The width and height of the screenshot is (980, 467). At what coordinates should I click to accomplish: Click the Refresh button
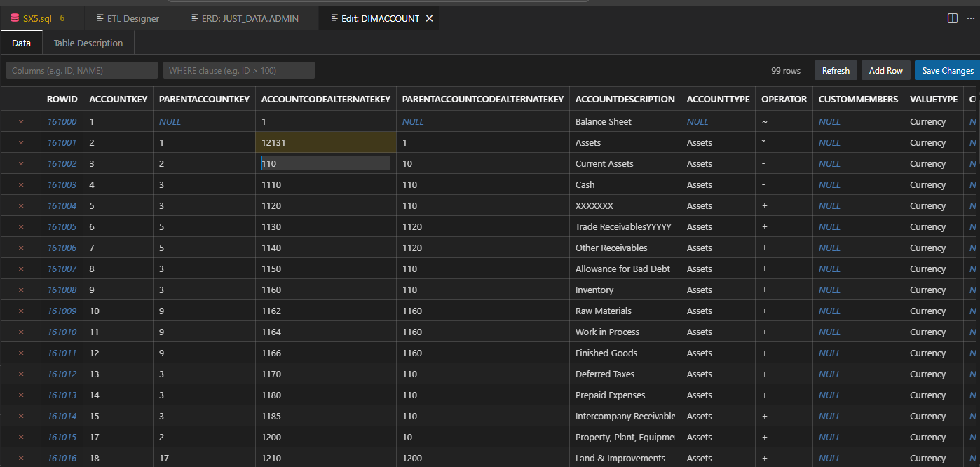click(836, 70)
